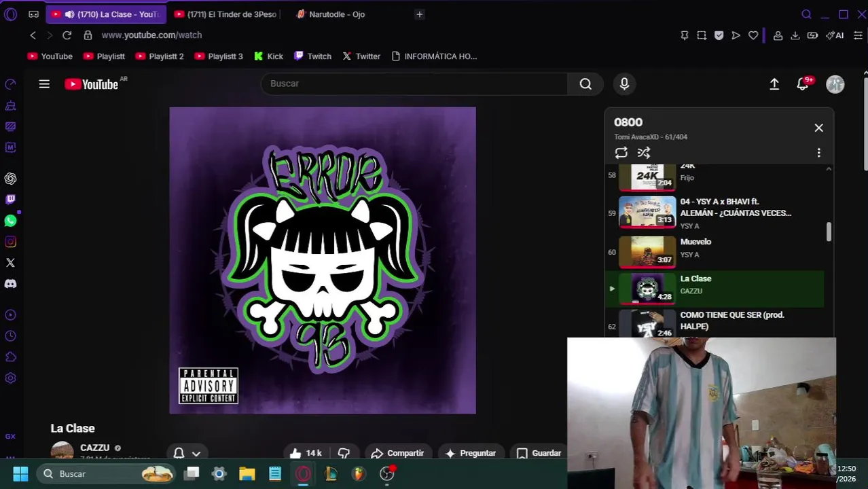Open Twitch in the Opera sidebar

(x=10, y=200)
